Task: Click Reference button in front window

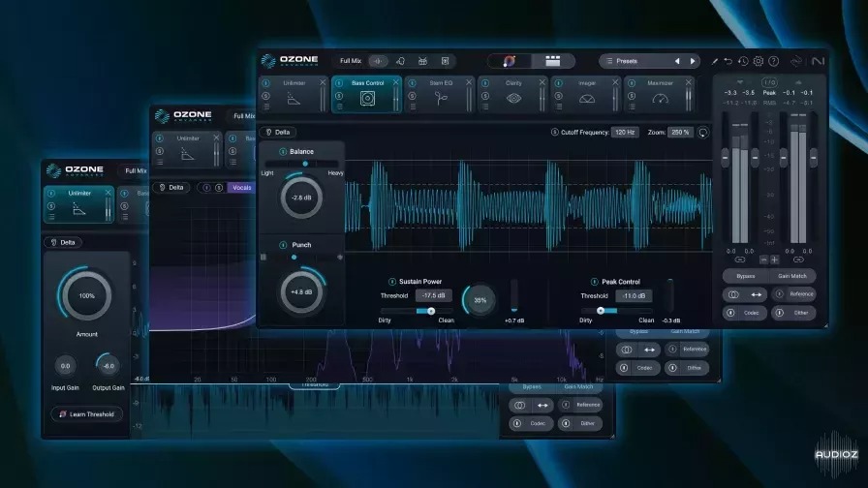Action: (795, 294)
